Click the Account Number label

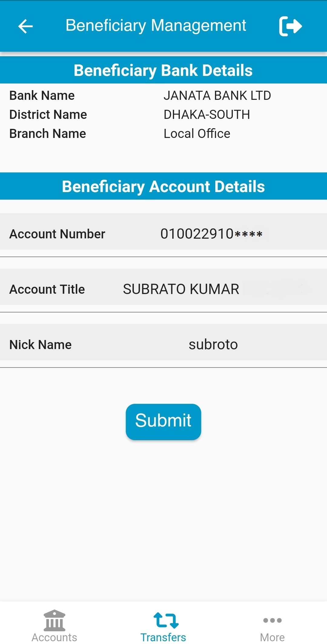pyautogui.click(x=57, y=234)
